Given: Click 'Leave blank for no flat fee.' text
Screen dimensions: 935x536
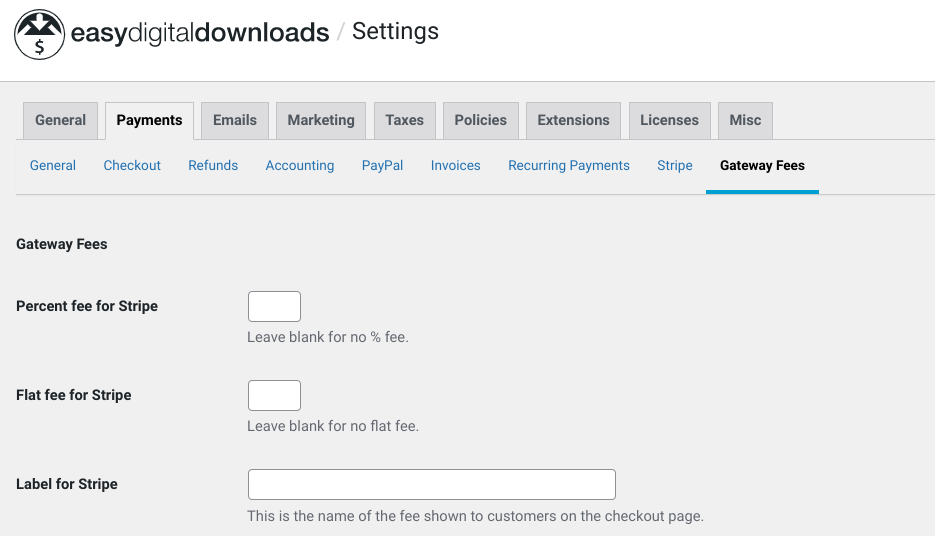Looking at the screenshot, I should tap(333, 426).
